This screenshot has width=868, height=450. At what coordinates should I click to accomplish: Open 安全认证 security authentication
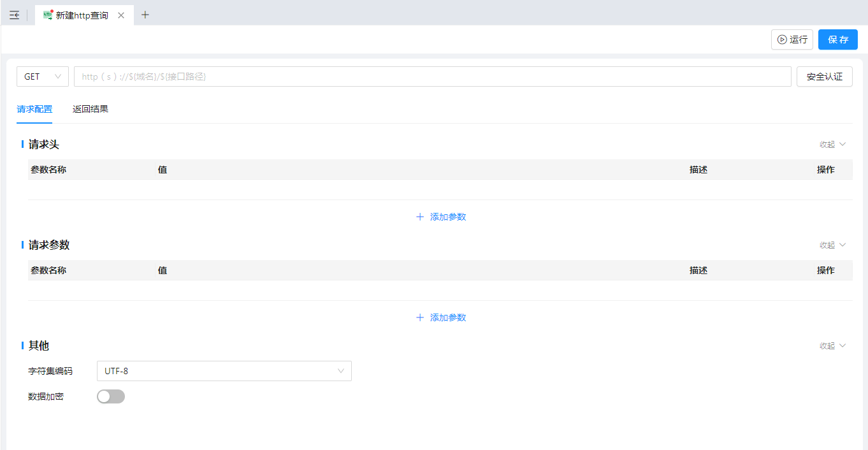824,76
